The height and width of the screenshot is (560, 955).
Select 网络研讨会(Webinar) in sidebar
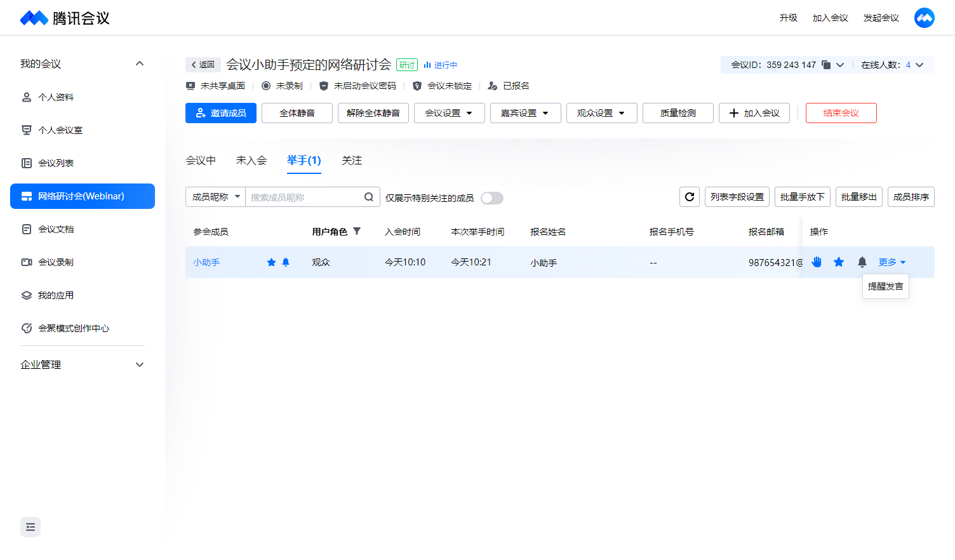click(x=83, y=196)
